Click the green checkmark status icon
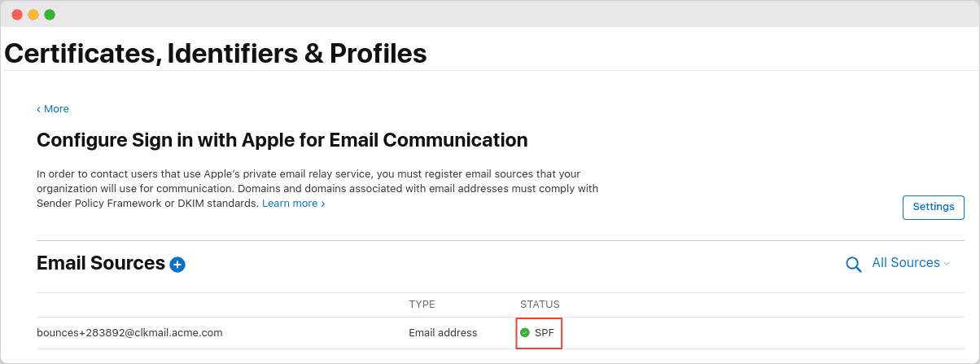 tap(525, 332)
